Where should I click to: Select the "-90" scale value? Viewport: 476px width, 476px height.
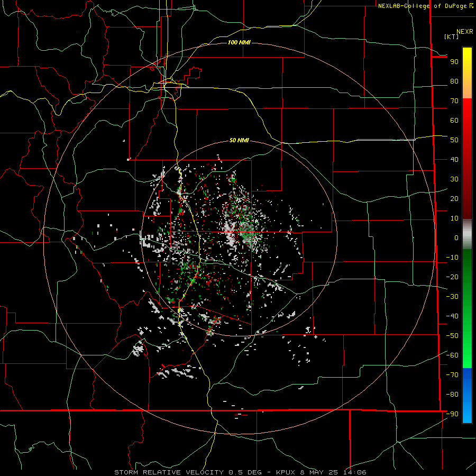point(452,414)
